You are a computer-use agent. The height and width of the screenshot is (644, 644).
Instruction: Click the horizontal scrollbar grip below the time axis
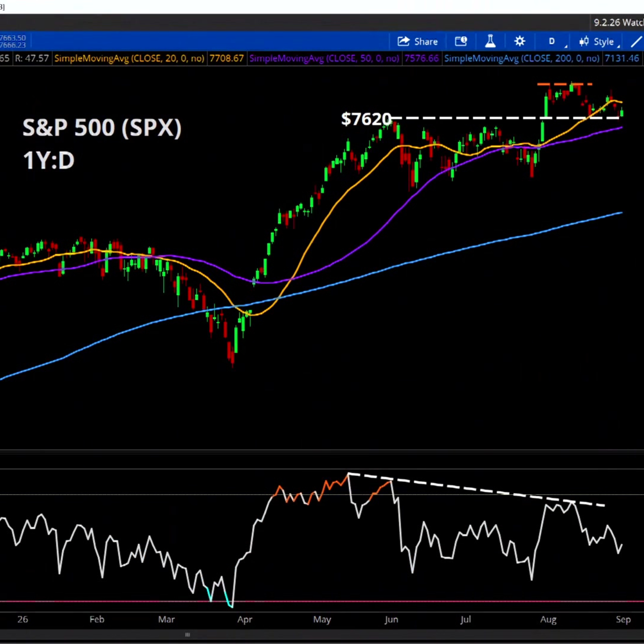(x=188, y=635)
